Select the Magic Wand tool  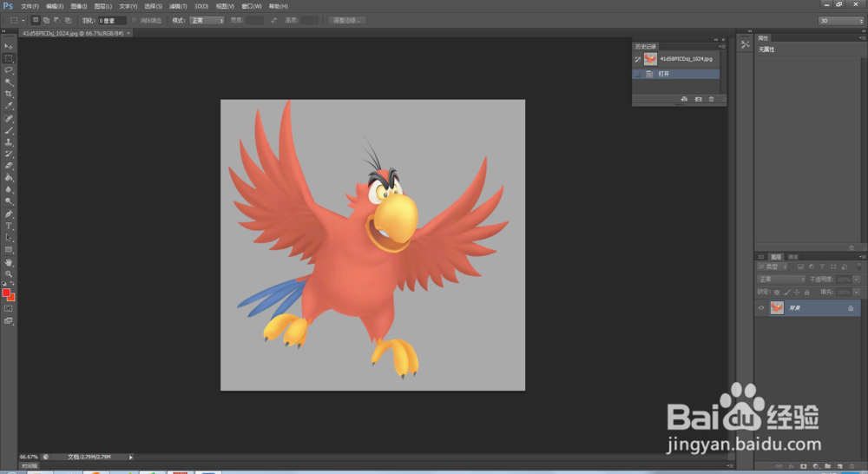click(x=9, y=82)
